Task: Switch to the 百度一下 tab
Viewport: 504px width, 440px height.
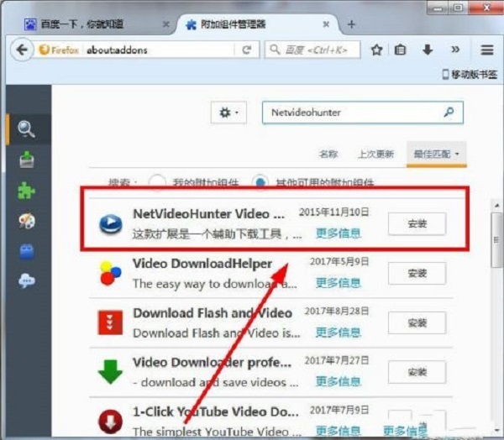Action: [95, 24]
